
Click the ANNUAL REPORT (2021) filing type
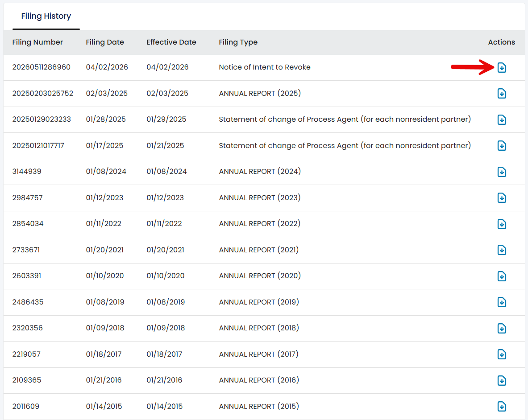258,250
